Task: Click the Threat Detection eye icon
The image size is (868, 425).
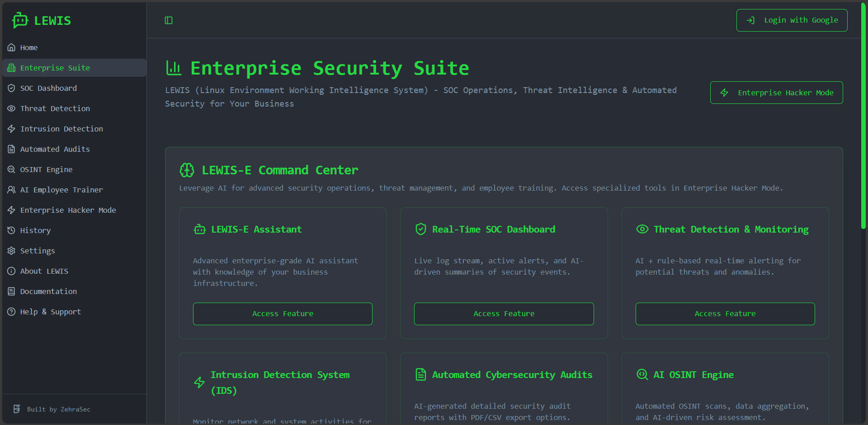Action: (x=11, y=108)
